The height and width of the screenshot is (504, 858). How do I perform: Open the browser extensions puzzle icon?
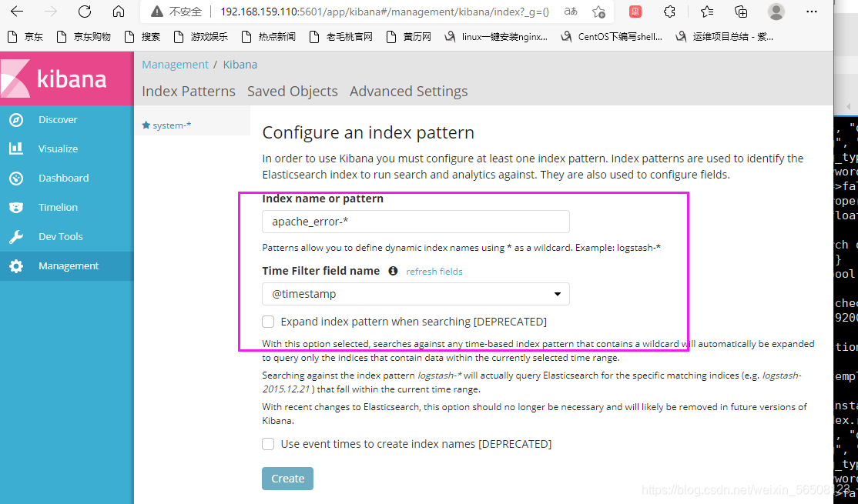click(670, 12)
